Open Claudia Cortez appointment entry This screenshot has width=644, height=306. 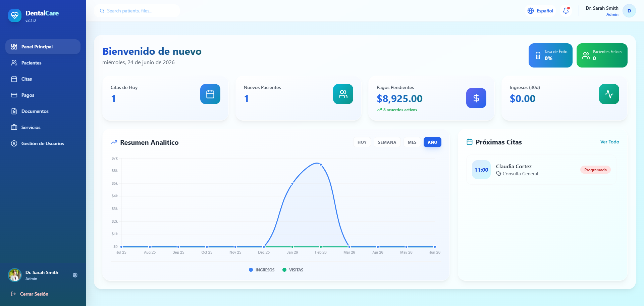click(541, 170)
